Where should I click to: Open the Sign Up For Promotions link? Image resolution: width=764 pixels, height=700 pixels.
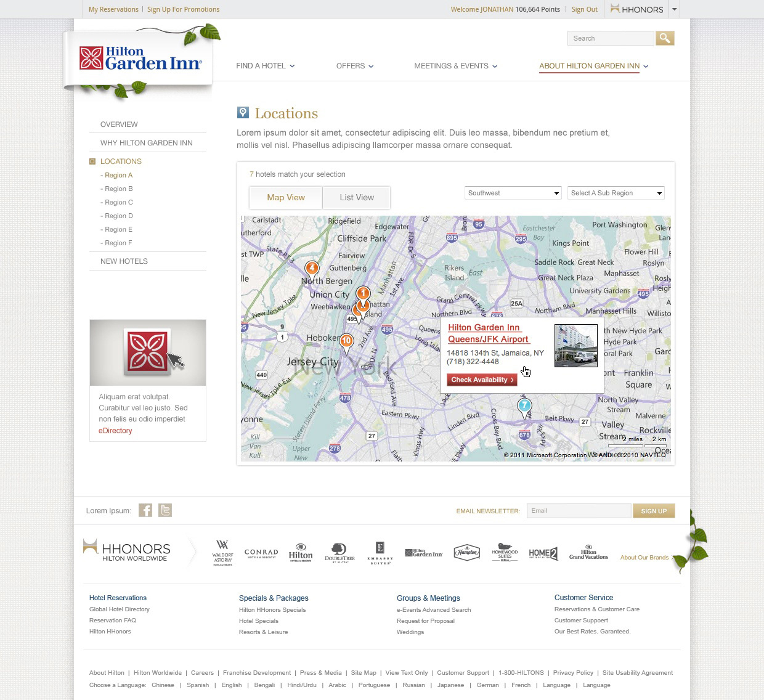(183, 9)
